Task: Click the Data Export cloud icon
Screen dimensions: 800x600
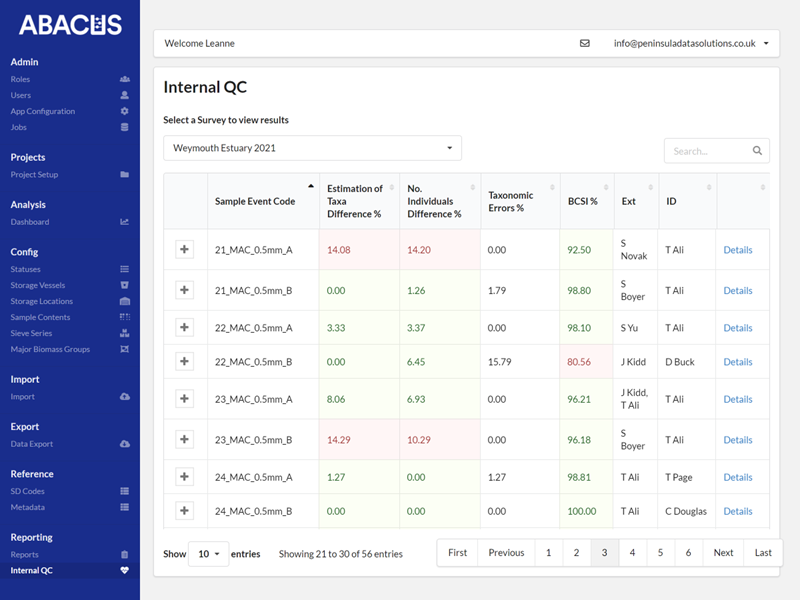Action: pos(124,444)
